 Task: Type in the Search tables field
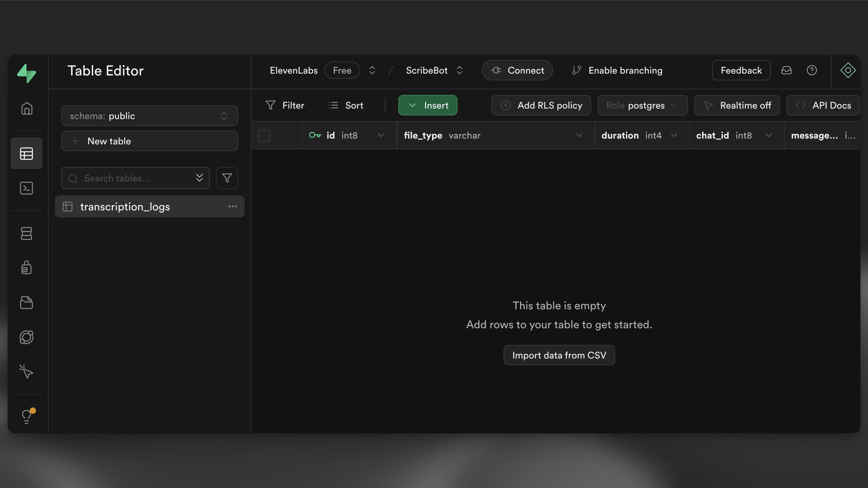coord(135,178)
